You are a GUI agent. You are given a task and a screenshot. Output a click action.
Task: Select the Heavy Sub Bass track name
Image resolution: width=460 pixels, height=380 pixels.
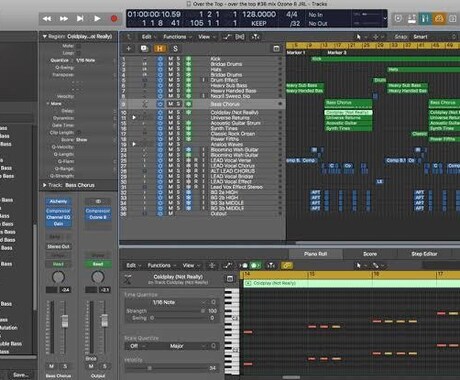click(x=229, y=86)
